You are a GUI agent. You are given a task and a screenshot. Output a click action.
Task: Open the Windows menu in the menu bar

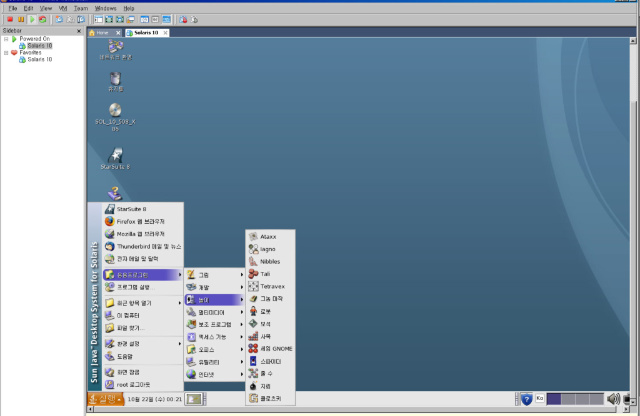click(105, 8)
